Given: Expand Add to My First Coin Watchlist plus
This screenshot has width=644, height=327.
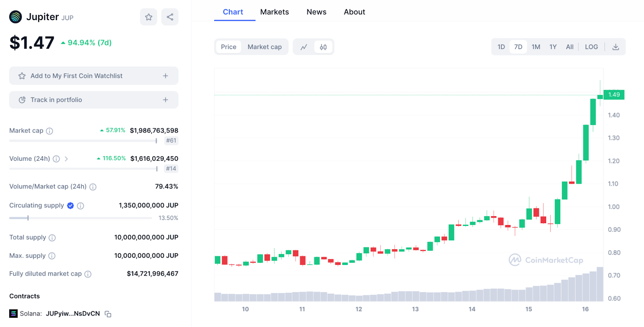Looking at the screenshot, I should pyautogui.click(x=165, y=76).
